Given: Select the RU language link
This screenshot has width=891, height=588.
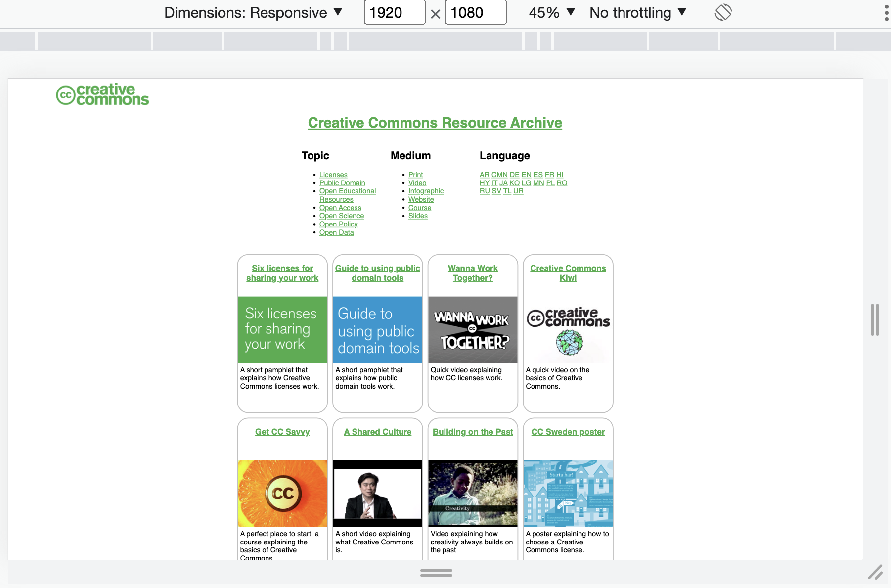Looking at the screenshot, I should (x=485, y=191).
